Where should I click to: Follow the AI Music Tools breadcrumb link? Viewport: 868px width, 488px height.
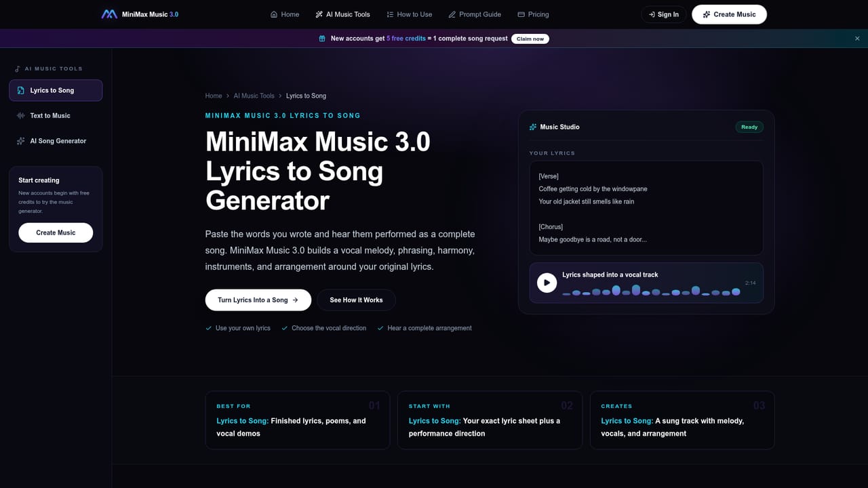254,96
